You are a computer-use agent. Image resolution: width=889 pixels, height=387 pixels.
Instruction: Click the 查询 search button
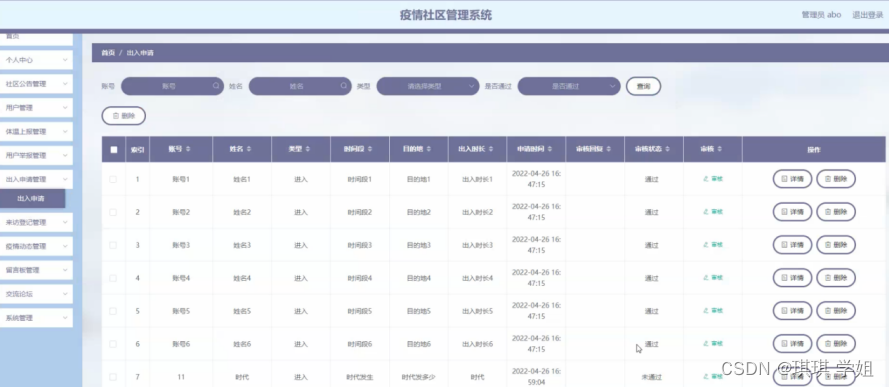click(643, 86)
